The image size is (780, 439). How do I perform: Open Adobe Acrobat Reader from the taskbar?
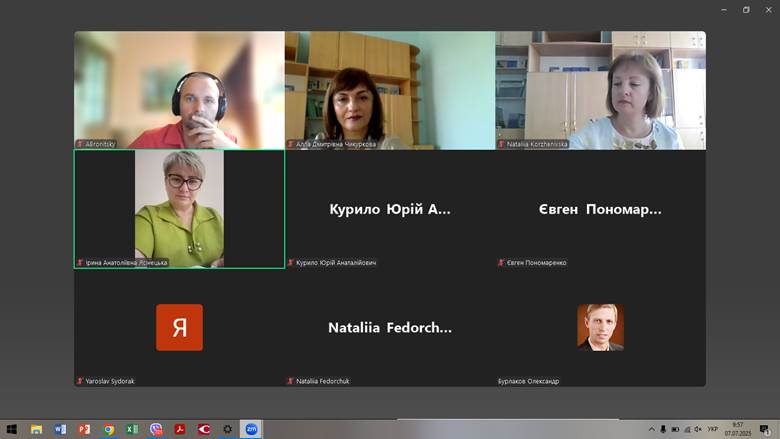[180, 429]
